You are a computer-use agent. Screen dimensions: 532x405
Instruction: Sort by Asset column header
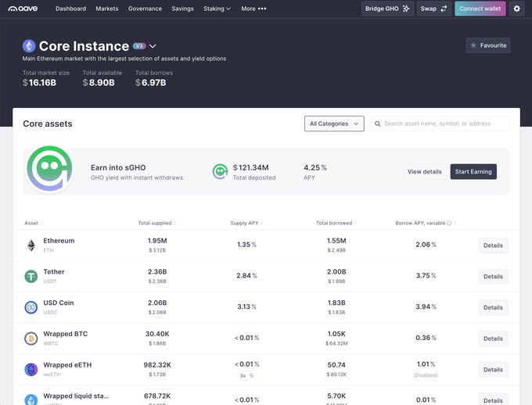coord(33,223)
